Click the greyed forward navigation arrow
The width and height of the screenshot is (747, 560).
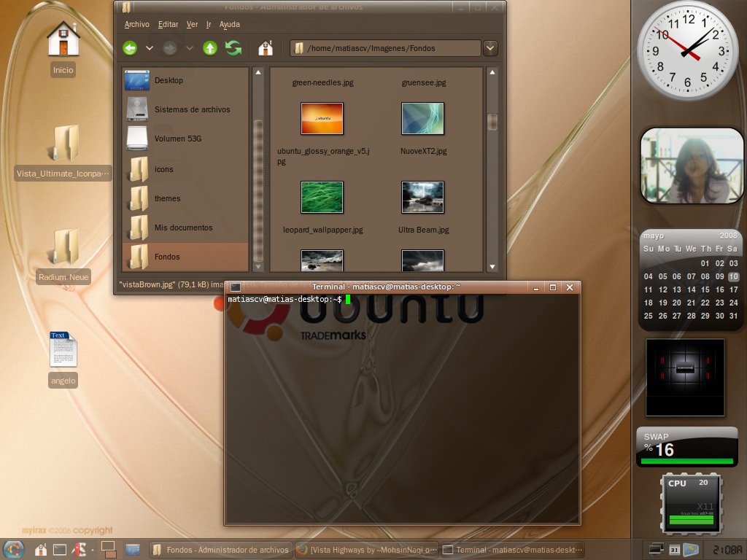(169, 48)
